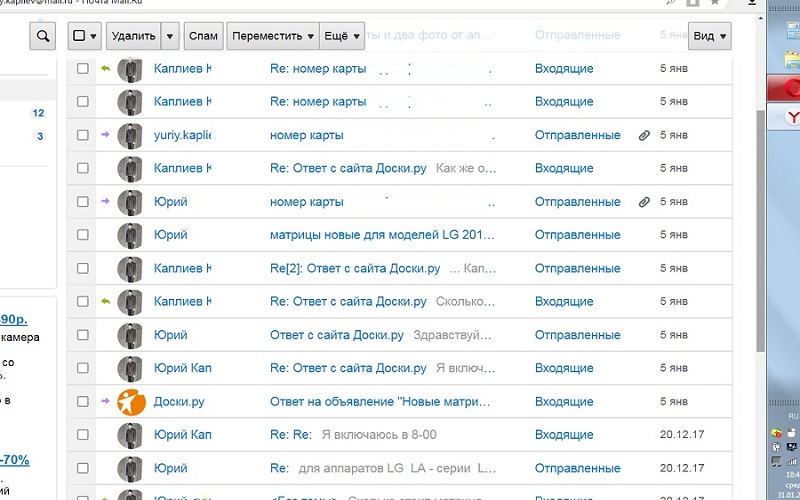
Task: Click the orange Доски.ру sender avatar
Action: point(131,402)
